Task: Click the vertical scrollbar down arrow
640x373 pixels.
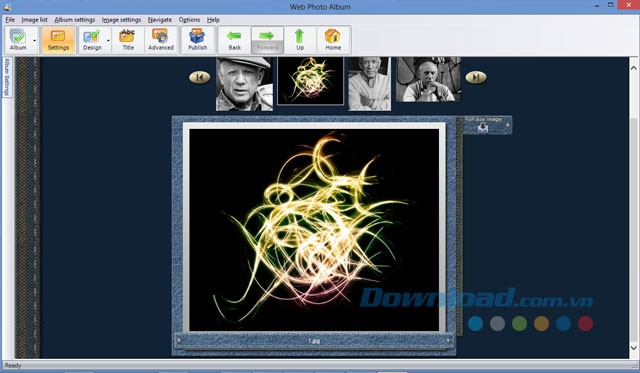Action: tap(633, 348)
